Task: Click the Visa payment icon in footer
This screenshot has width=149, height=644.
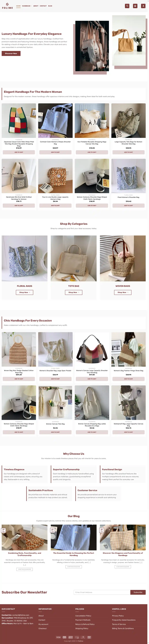Action: coord(58,637)
